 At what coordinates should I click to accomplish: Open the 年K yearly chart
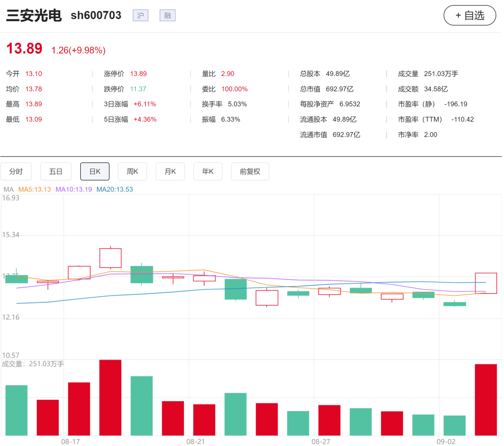coord(208,171)
